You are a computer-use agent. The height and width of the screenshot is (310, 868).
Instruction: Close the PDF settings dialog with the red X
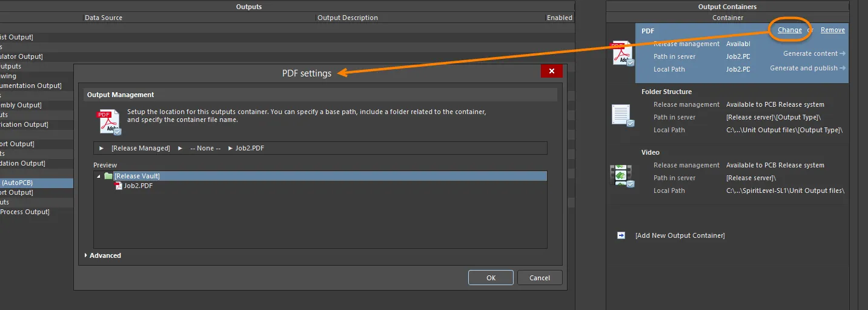551,72
